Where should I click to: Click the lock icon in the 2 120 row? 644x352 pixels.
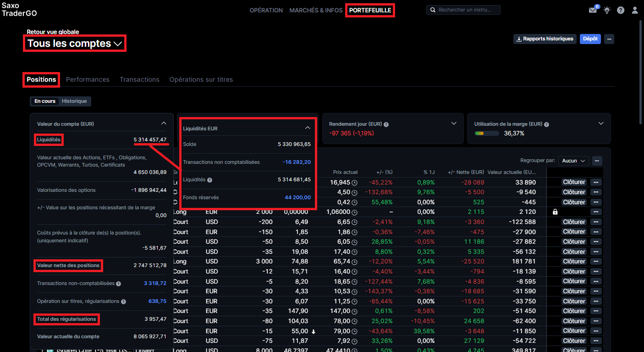555,212
